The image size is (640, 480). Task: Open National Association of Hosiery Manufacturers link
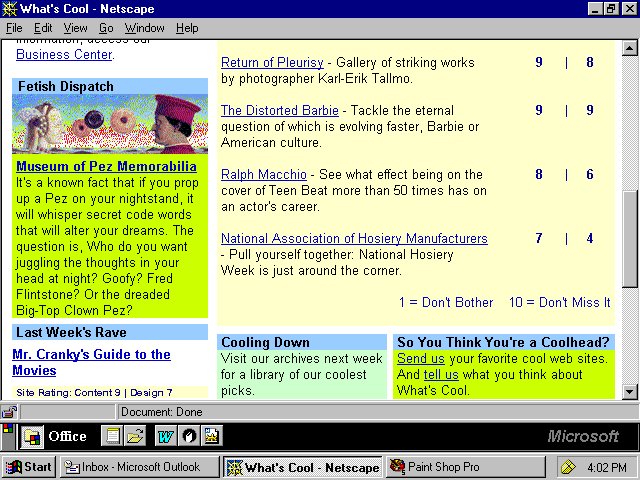354,238
